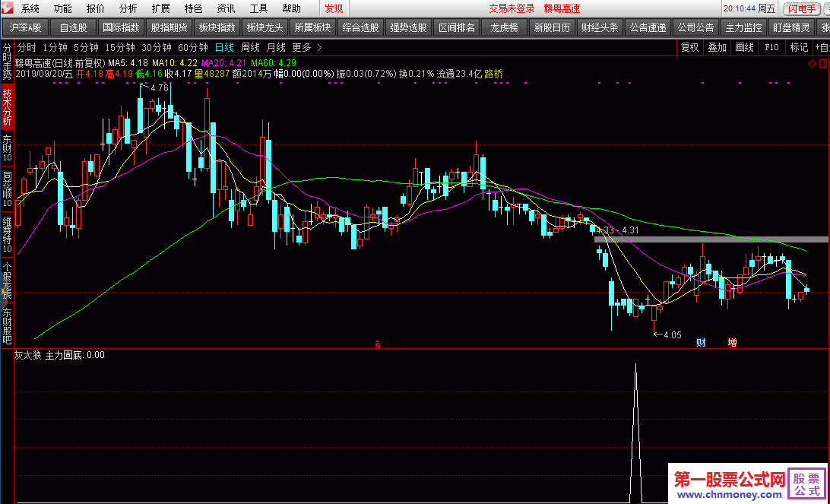Image resolution: width=830 pixels, height=504 pixels.
Task: Open the 板块龙头 toolbar button
Action: 265,27
